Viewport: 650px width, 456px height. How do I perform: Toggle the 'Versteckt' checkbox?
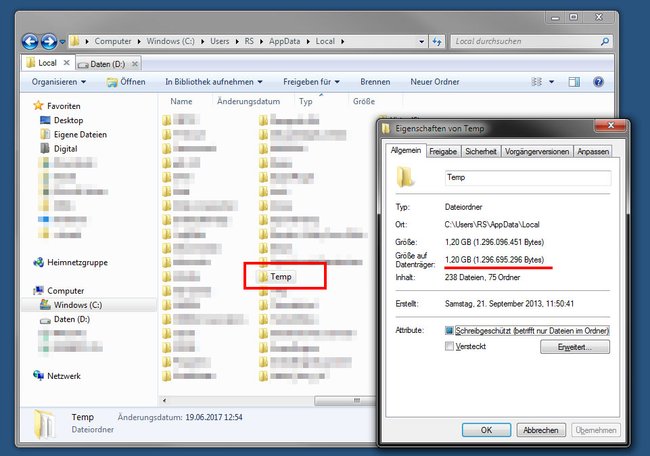[x=449, y=346]
